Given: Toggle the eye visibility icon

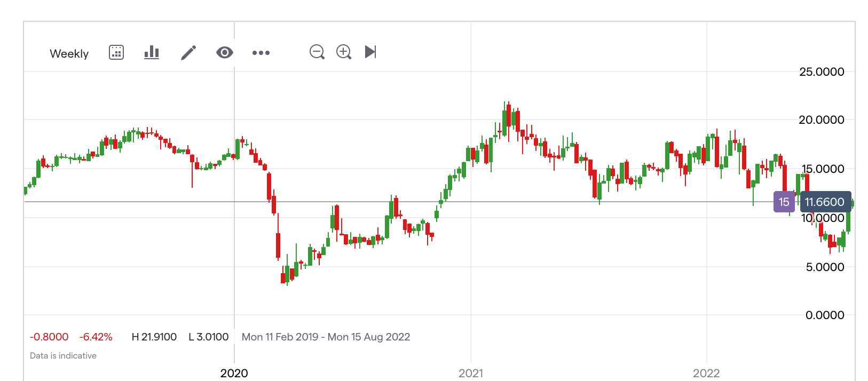Looking at the screenshot, I should point(225,52).
